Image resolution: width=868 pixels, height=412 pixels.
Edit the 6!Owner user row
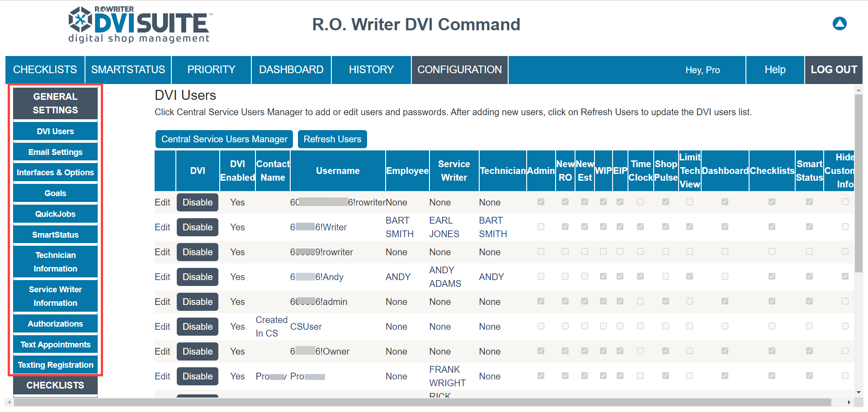coord(162,351)
